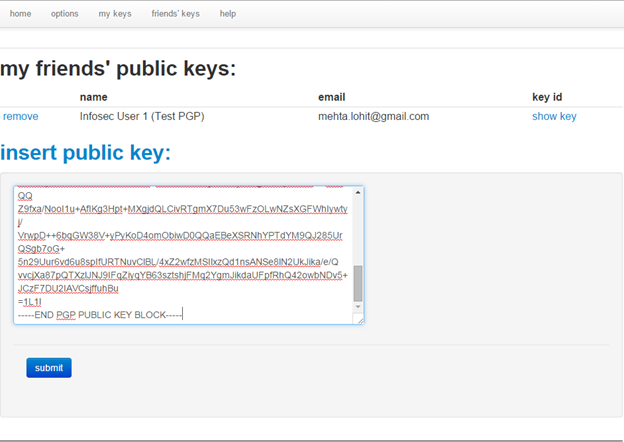This screenshot has width=624, height=442.
Task: Click the key id column header
Action: pyautogui.click(x=547, y=97)
